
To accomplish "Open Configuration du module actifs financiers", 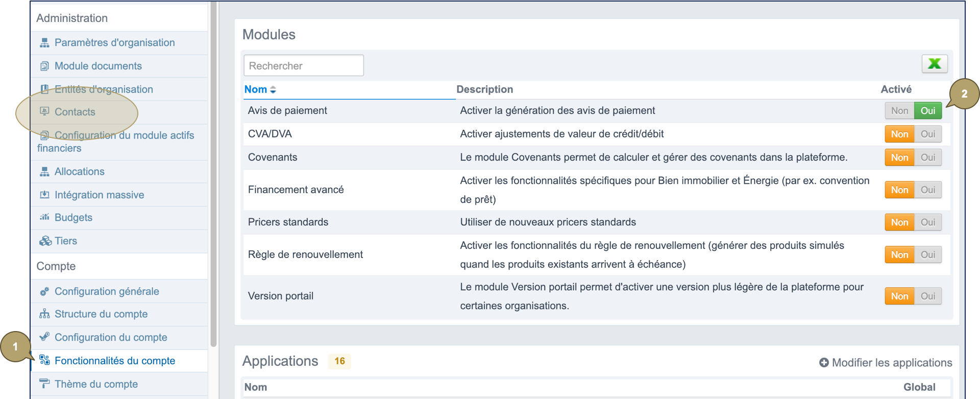I will coord(116,142).
